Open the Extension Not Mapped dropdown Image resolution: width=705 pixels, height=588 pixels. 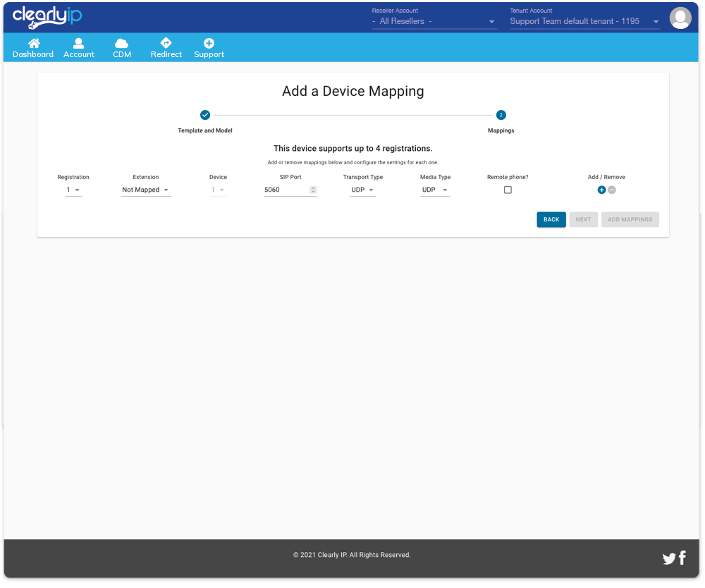[145, 190]
